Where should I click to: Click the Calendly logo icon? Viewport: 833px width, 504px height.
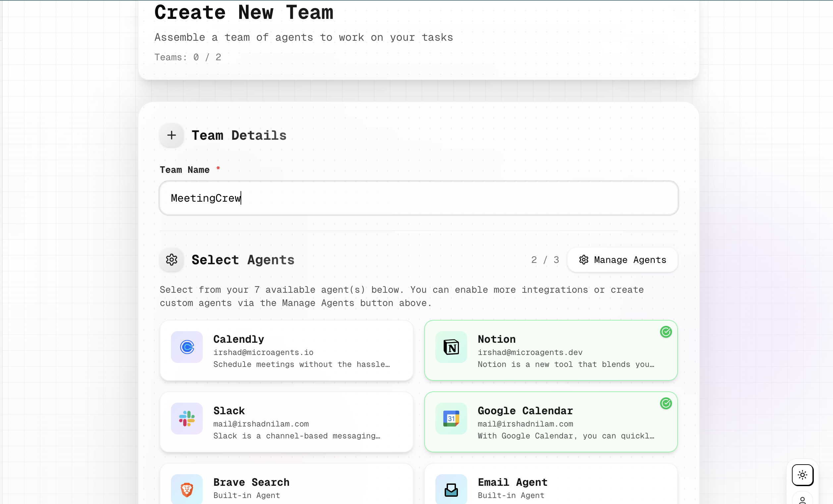(x=187, y=347)
